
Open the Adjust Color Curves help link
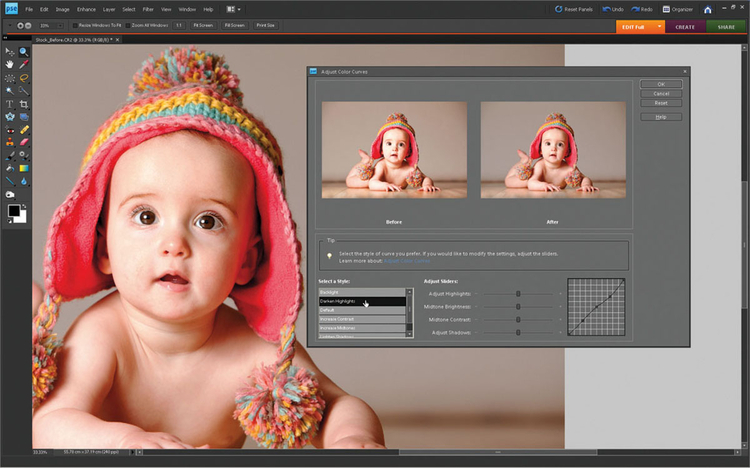tap(407, 261)
